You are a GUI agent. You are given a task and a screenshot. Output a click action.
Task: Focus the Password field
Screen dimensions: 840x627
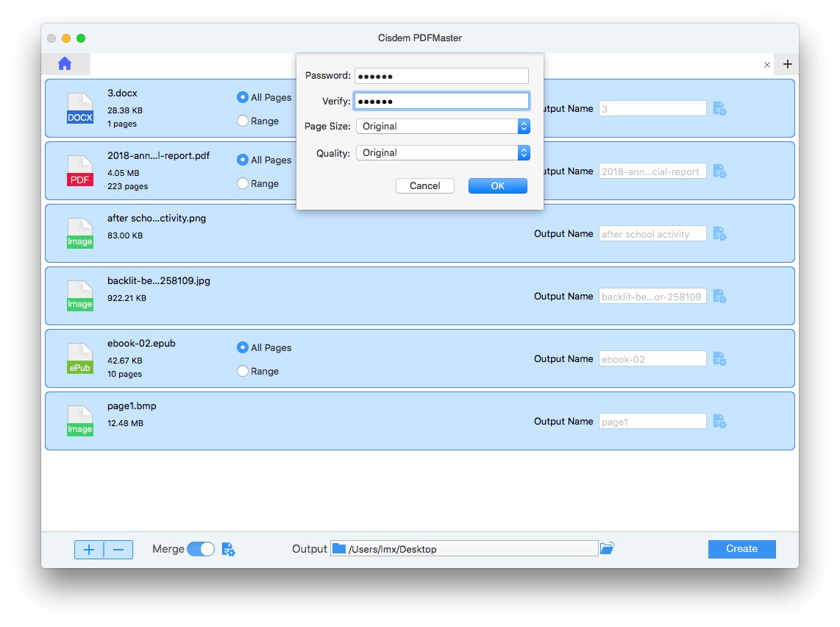[441, 76]
